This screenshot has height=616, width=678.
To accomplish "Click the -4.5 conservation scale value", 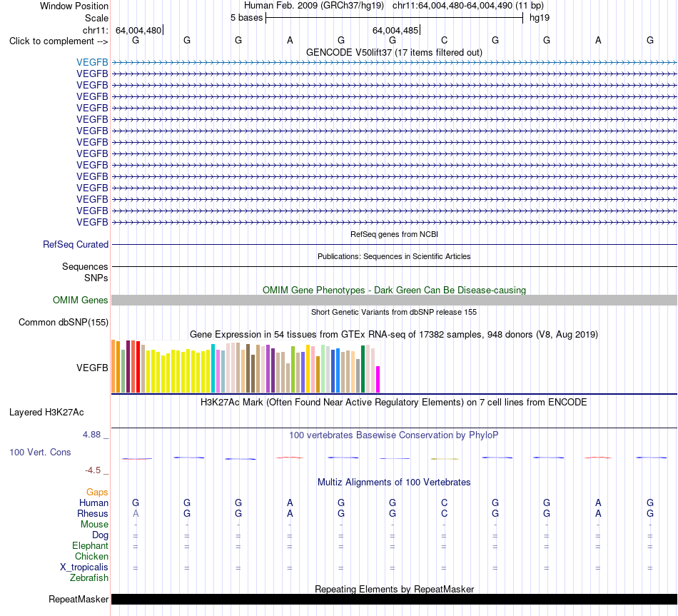I will pos(93,470).
